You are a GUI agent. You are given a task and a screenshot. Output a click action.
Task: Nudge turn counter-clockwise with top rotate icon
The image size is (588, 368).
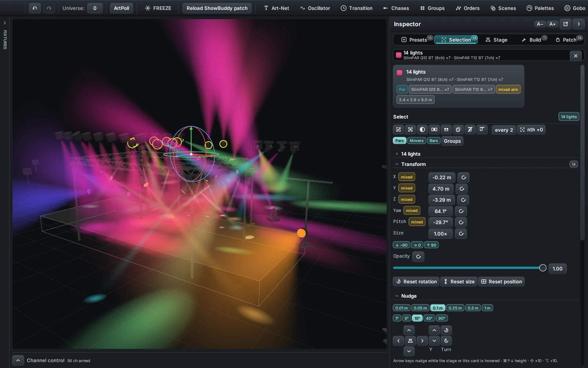(x=446, y=330)
